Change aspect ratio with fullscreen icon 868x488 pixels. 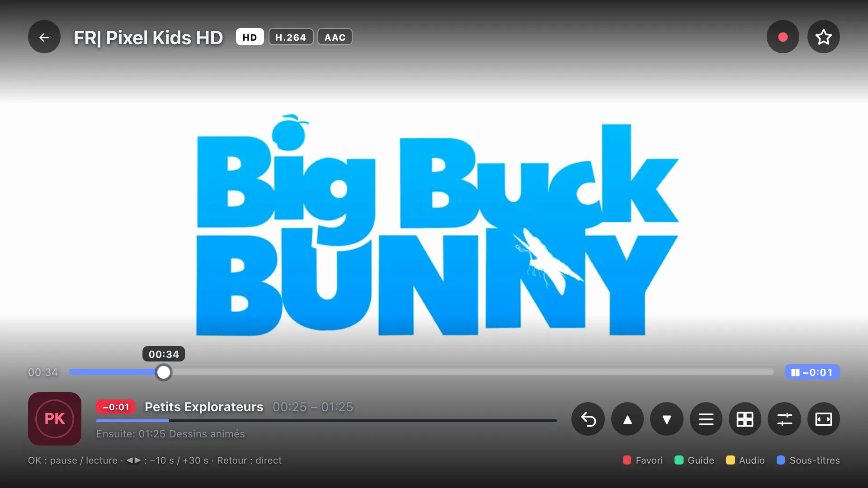point(824,419)
